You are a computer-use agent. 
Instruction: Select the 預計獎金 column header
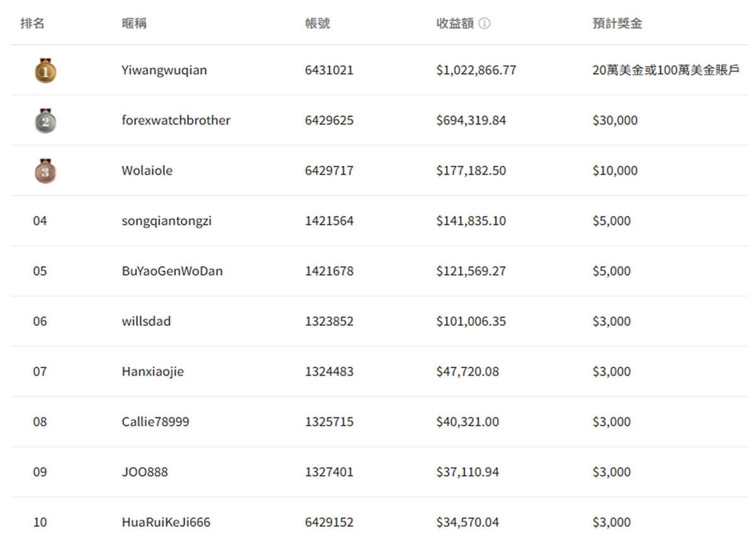(x=617, y=24)
